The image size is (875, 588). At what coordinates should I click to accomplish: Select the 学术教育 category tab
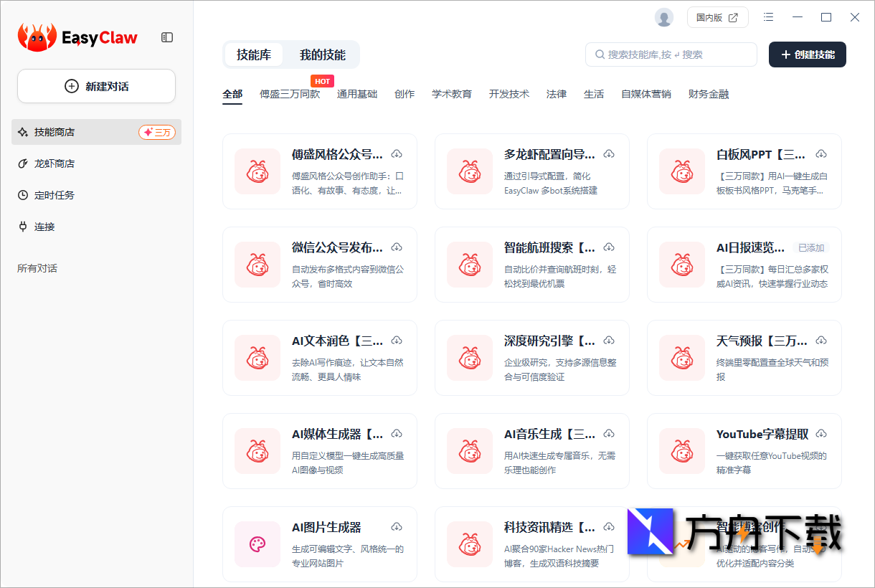point(452,93)
